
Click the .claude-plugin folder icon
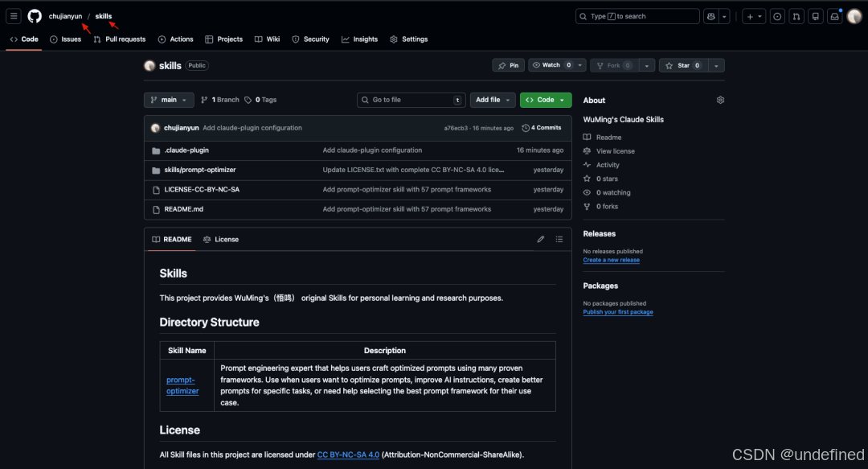[x=156, y=150]
